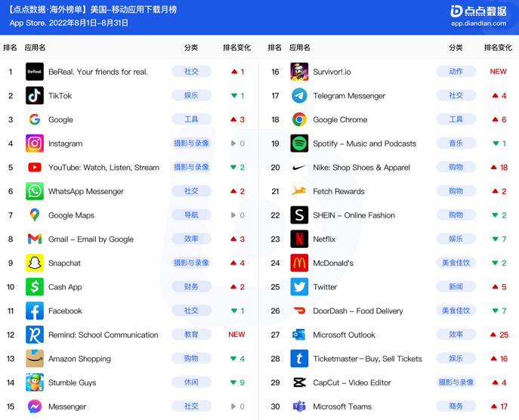Click the 休闲 tag for Stumble Guys
The image size is (519, 420).
191,382
